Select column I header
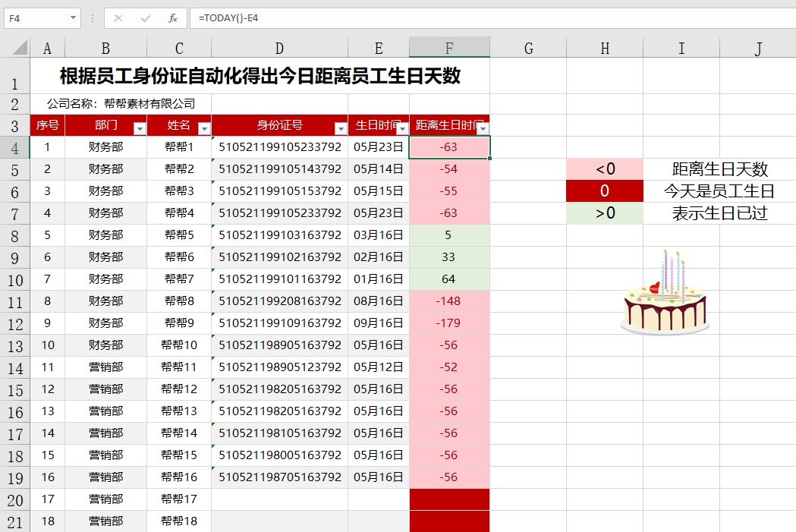The height and width of the screenshot is (532, 796). [x=681, y=49]
